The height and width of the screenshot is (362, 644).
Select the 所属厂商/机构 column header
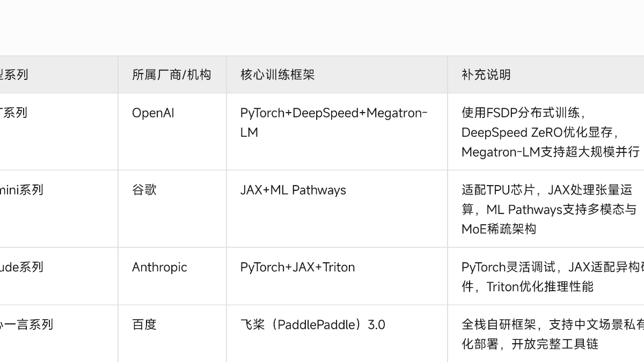click(172, 75)
